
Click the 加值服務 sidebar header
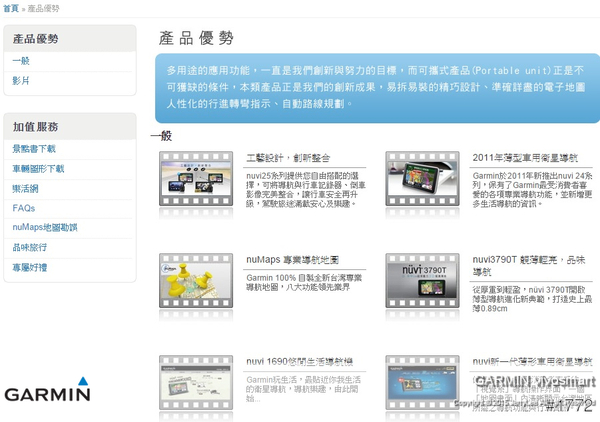pos(36,127)
